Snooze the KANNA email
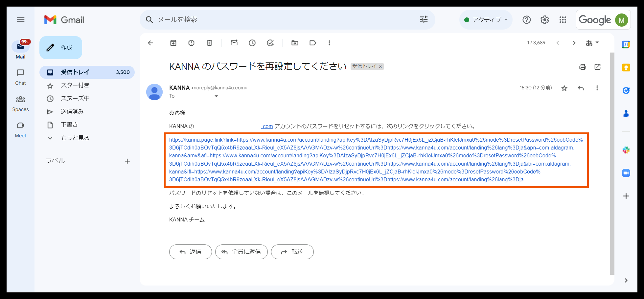This screenshot has height=299, width=644. (x=252, y=43)
